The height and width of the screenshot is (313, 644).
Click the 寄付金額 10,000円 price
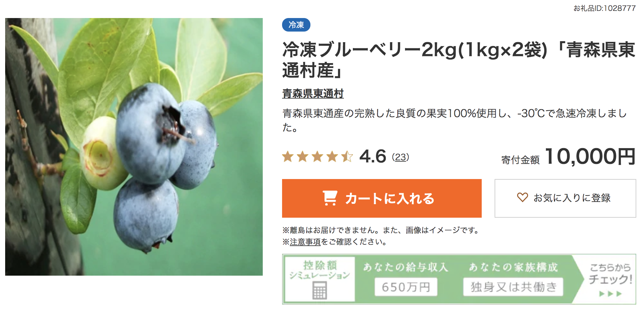pyautogui.click(x=568, y=157)
